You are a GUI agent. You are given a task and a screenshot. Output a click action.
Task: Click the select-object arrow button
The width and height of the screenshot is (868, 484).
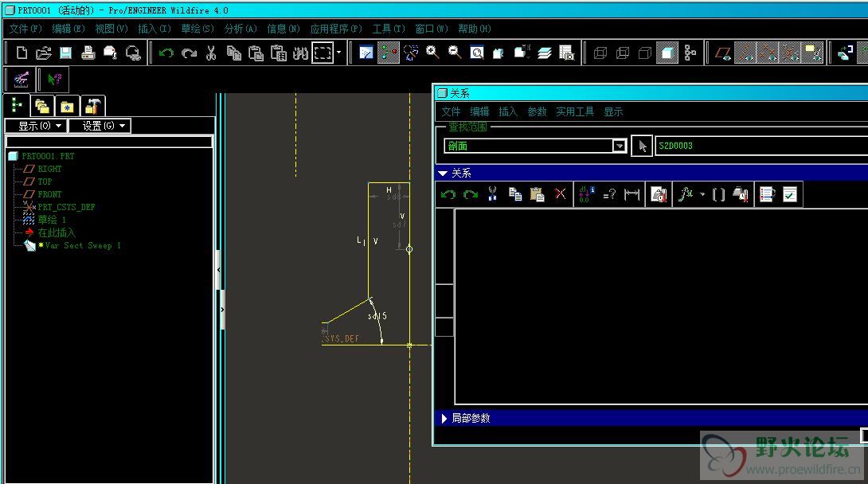pos(642,146)
